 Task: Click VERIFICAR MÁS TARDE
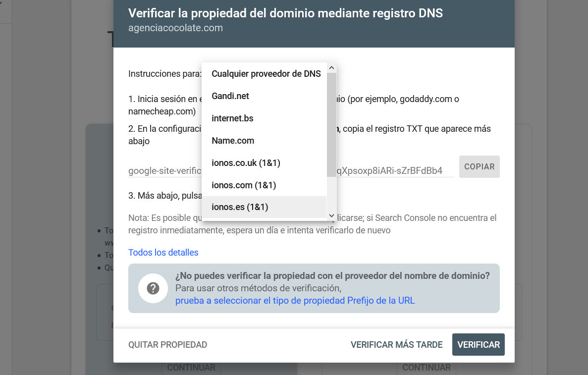pos(397,345)
